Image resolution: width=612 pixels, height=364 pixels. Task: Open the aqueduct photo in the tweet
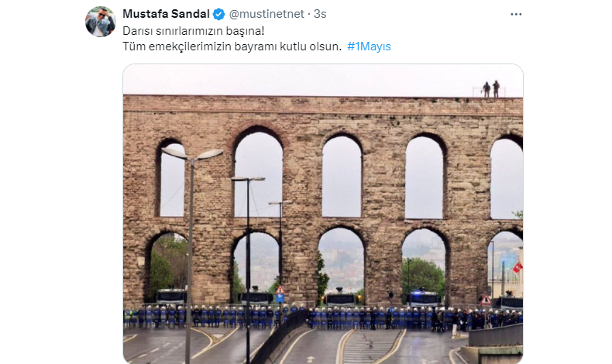point(323,214)
